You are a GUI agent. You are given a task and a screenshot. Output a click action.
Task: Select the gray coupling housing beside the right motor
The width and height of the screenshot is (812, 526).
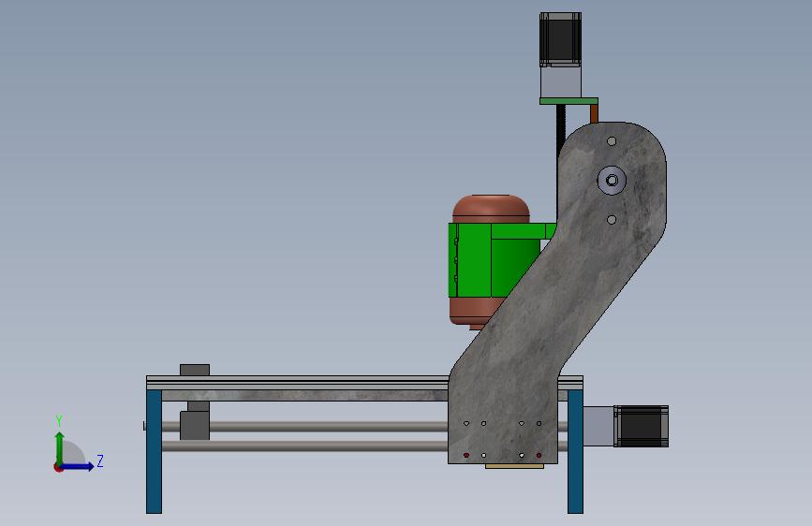coord(598,426)
